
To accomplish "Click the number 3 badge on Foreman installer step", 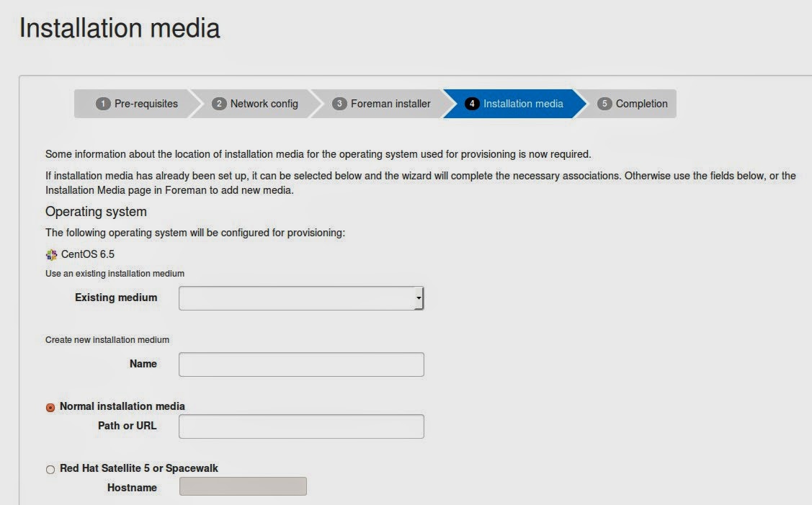I will click(339, 104).
